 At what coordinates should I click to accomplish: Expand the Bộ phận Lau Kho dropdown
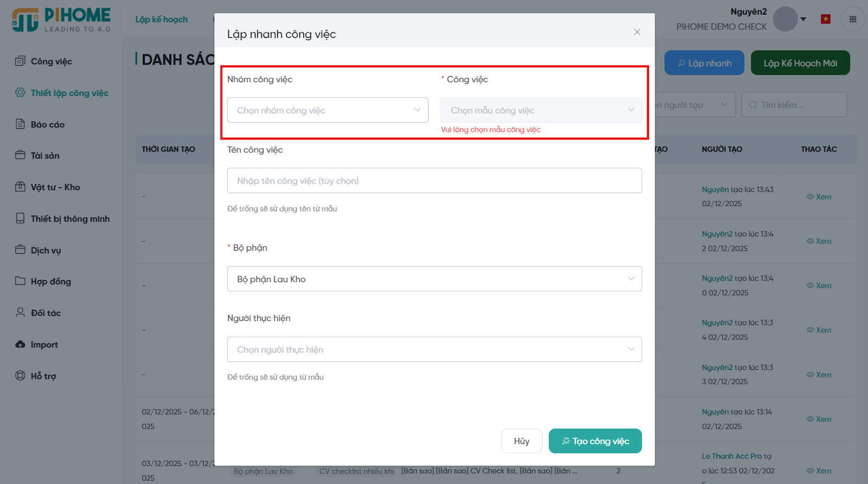434,279
